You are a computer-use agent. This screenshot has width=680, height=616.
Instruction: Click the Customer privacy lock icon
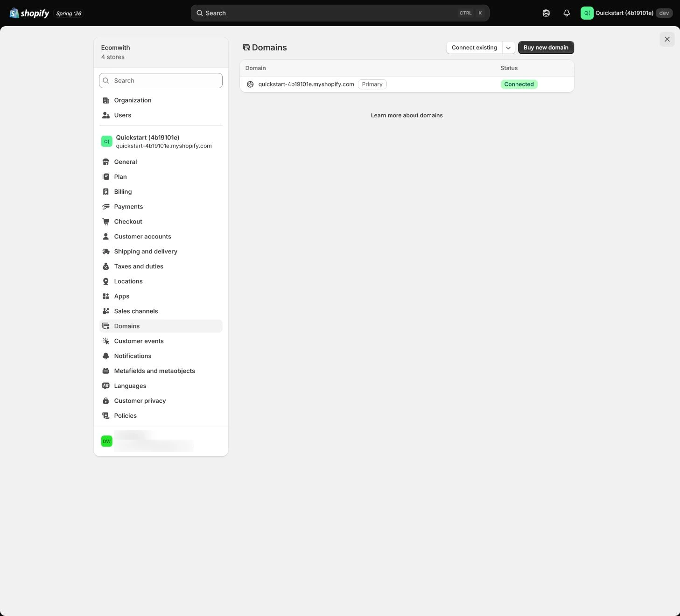pyautogui.click(x=106, y=401)
